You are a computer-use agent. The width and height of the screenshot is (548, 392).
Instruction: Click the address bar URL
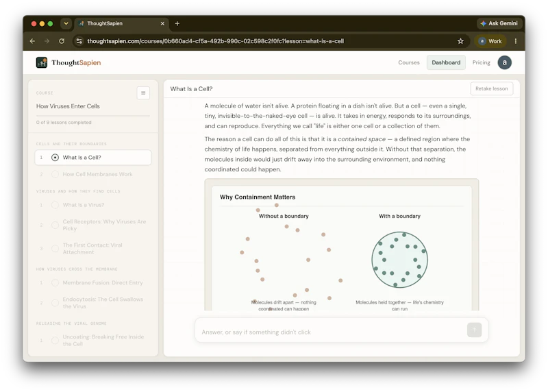click(215, 41)
